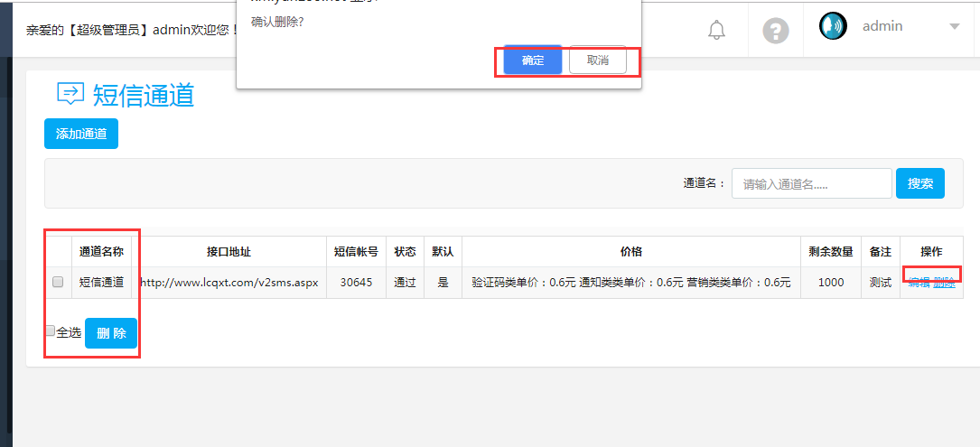Click the admin username text
The image size is (980, 447).
click(x=882, y=26)
